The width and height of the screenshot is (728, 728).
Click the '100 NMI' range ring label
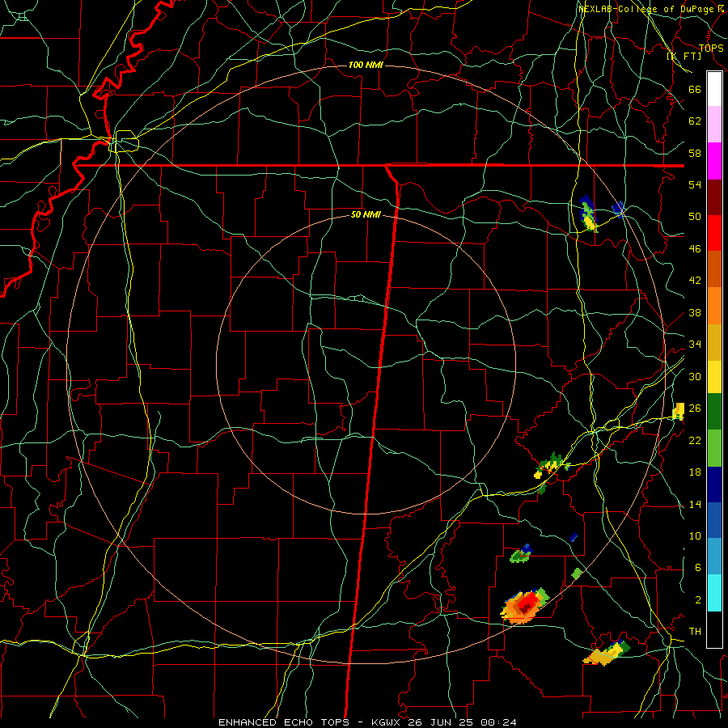366,65
